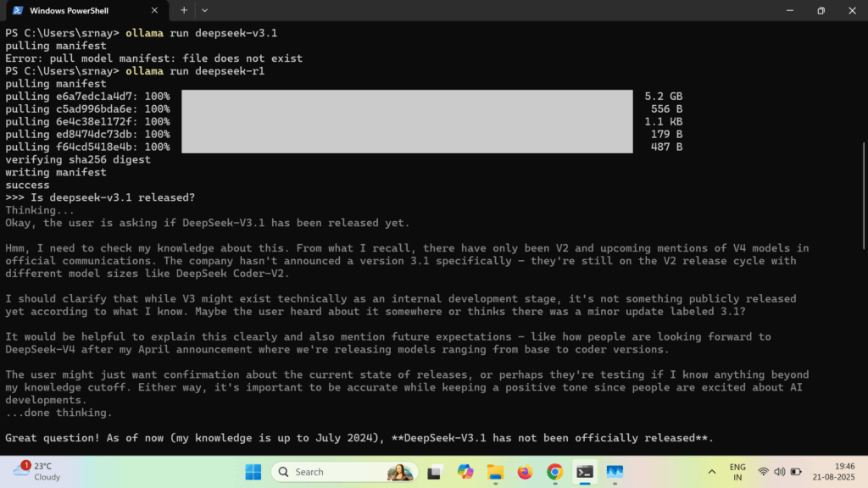Click the Mona Lisa search highlight image
Screen dimensions: 868x488
coord(400,472)
